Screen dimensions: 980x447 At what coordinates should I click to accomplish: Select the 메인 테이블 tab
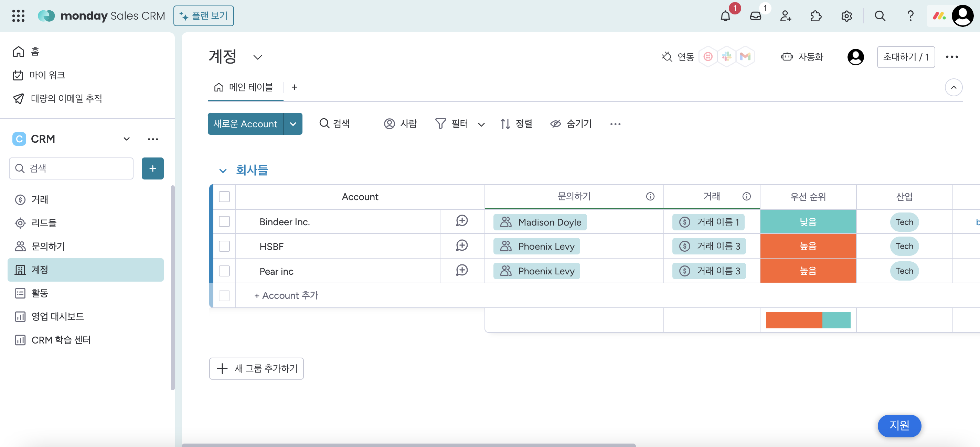[x=245, y=87]
